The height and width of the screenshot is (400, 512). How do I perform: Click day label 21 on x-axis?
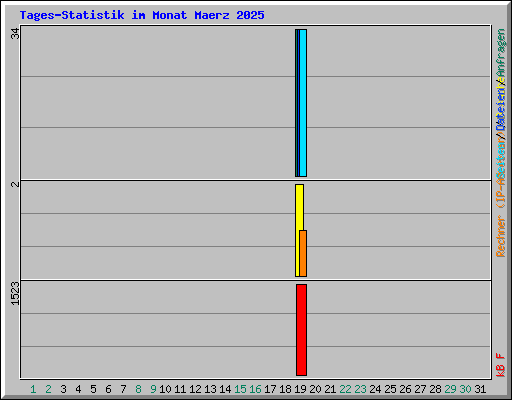coord(330,389)
